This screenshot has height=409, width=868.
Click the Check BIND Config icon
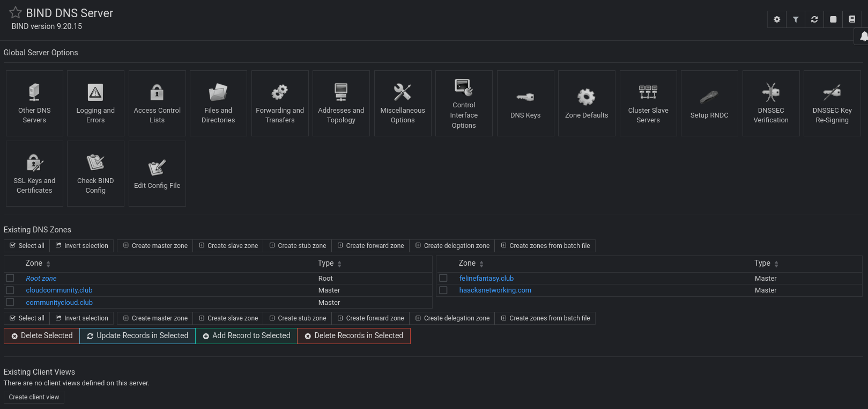95,173
